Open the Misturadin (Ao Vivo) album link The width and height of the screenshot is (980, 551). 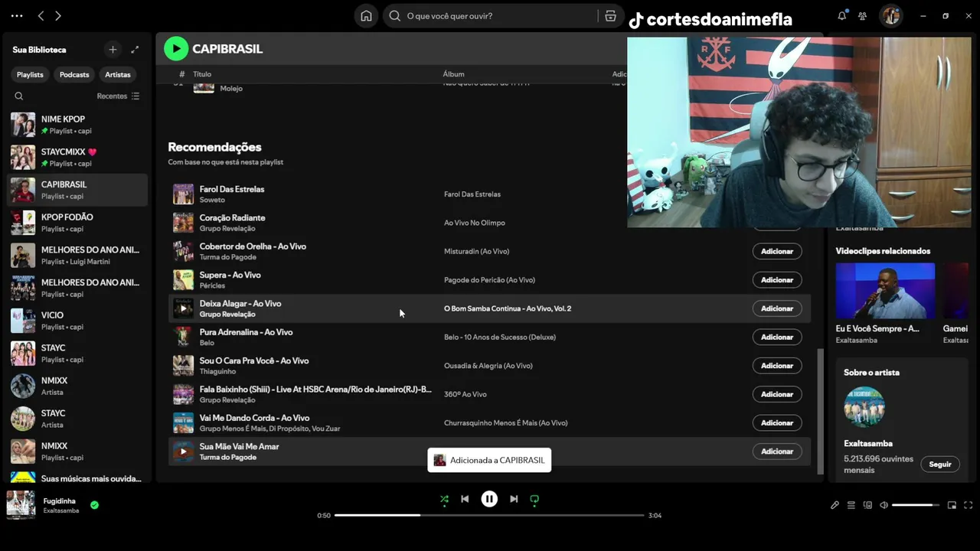[476, 251]
